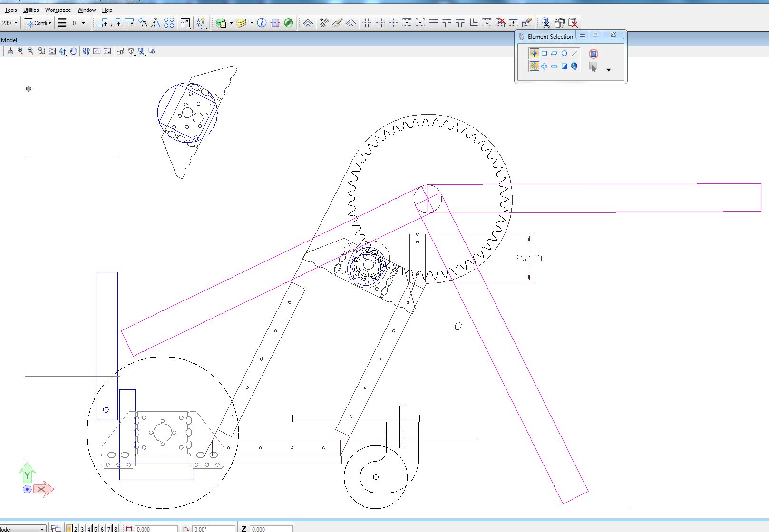The image size is (769, 532).
Task: Click the Fit View icon
Action: (x=52, y=51)
